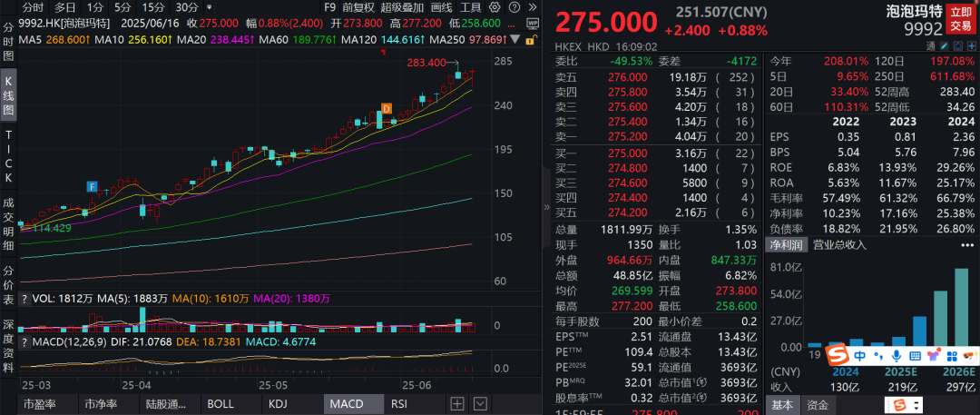Expand the MA indicator triangle dropdown

[514, 39]
